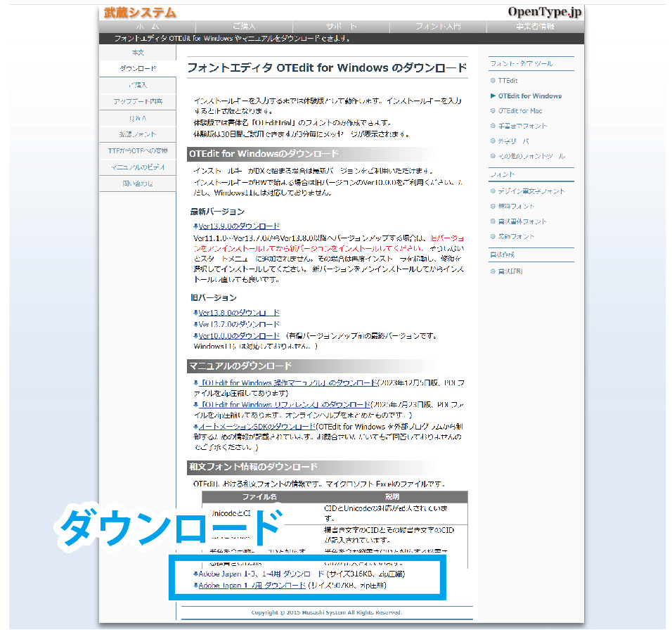Click the Adobe-Japan 1-7用 ダウンロード link
672x632 pixels.
coord(252,585)
